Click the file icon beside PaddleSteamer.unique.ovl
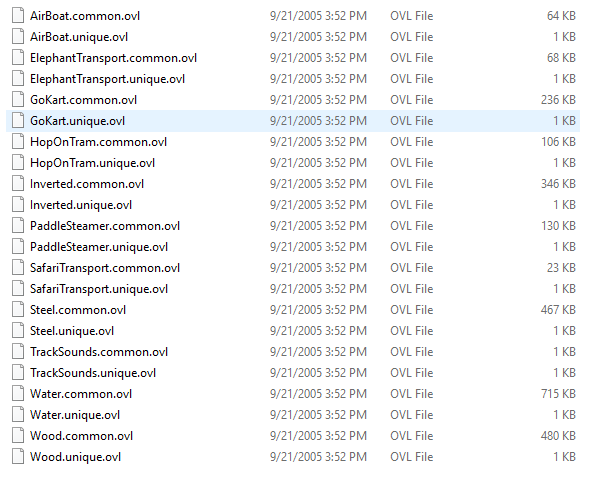The height and width of the screenshot is (485, 602). click(18, 247)
